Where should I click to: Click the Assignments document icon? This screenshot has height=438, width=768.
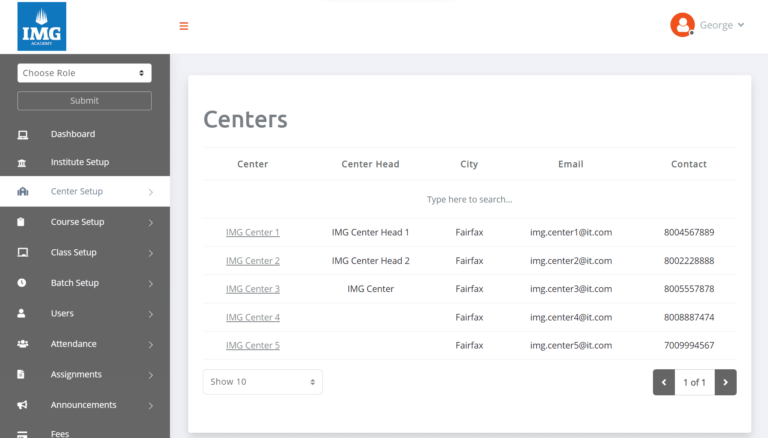22,374
